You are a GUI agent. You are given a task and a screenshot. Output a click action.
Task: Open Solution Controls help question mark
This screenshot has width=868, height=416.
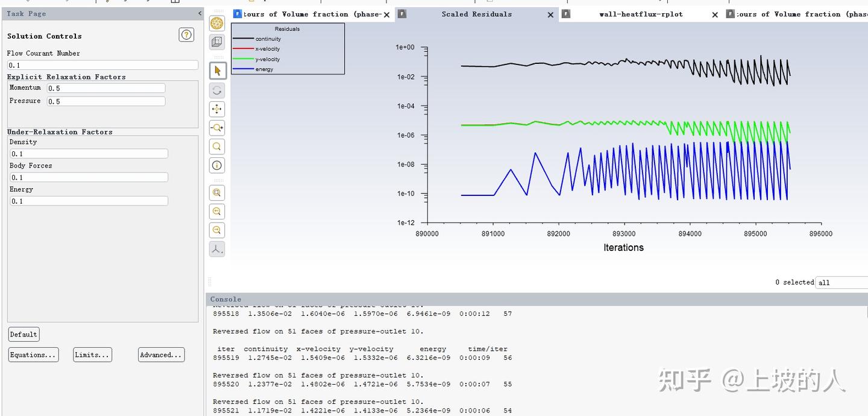tap(186, 35)
